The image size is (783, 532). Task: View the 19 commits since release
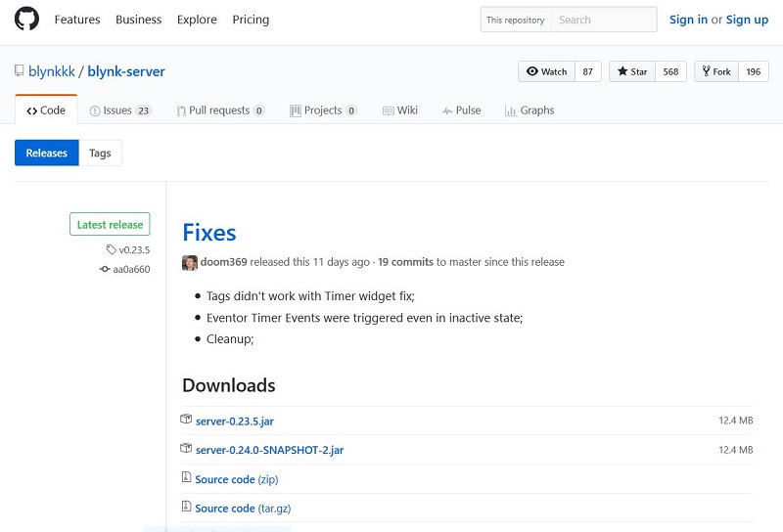click(405, 261)
